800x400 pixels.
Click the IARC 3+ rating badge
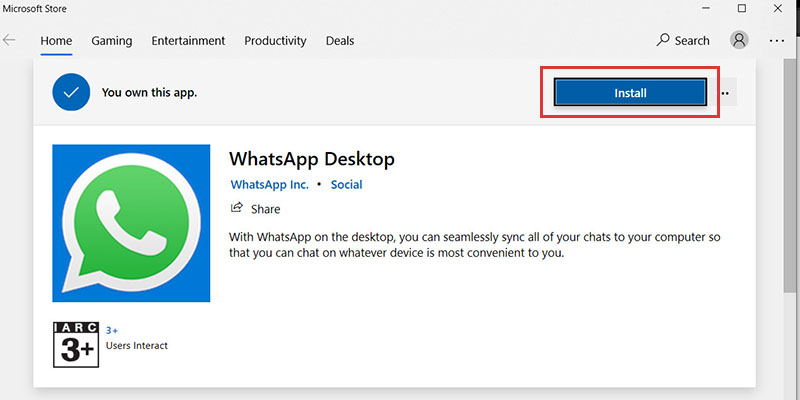(76, 344)
